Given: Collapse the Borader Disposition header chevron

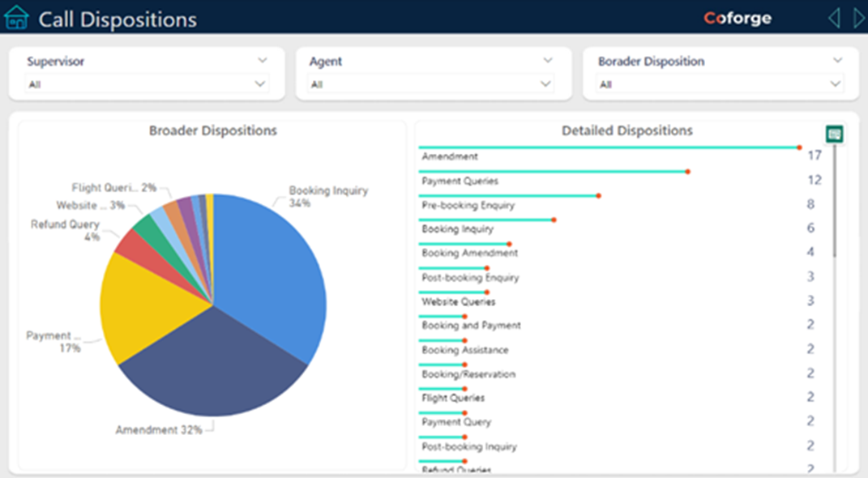Looking at the screenshot, I should tap(837, 61).
